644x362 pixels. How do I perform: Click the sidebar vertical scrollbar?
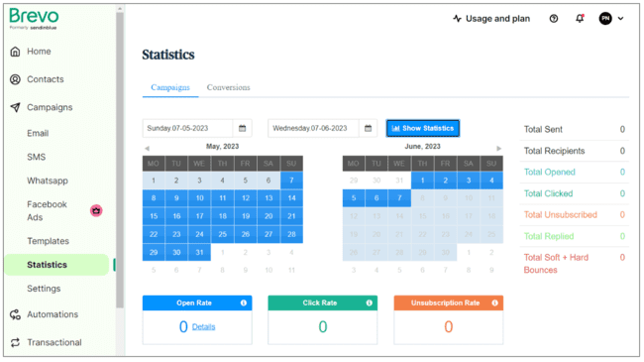click(x=120, y=161)
